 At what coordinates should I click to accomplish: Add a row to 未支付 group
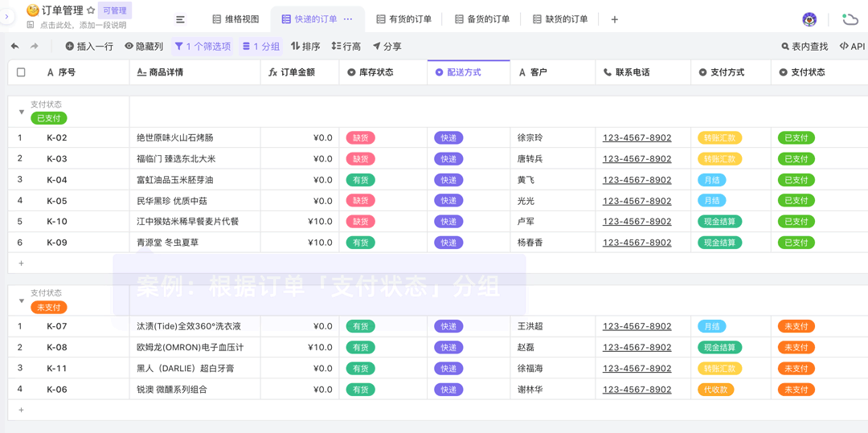tap(22, 410)
